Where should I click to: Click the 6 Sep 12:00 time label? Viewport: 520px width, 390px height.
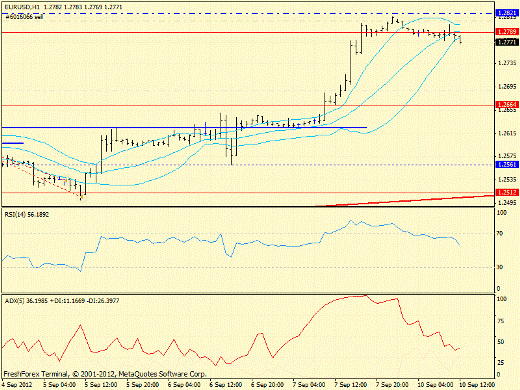(226, 385)
